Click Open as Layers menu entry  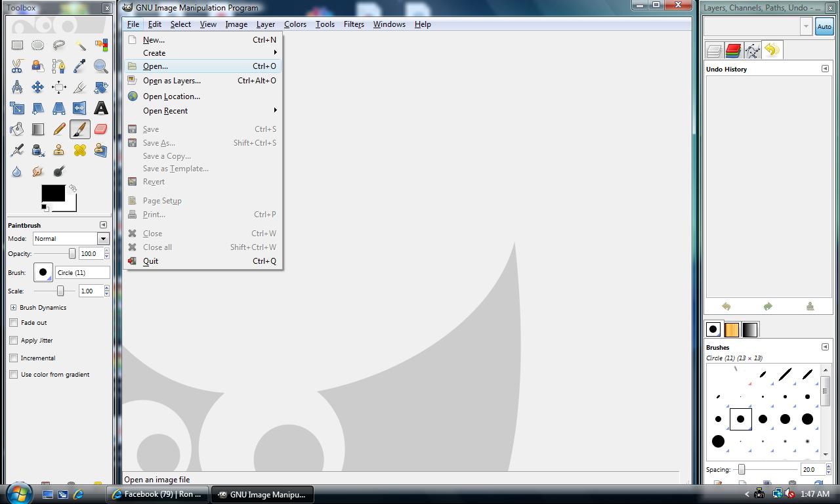pyautogui.click(x=172, y=81)
